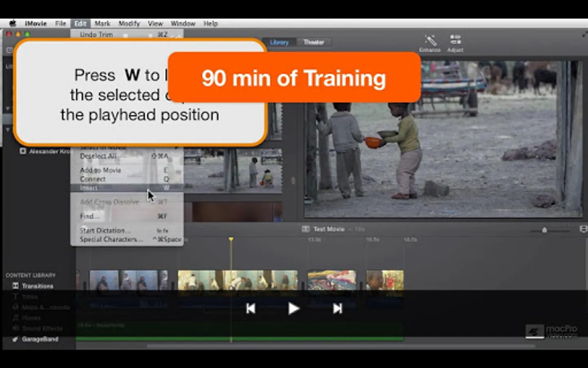The image size is (588, 368).
Task: Click the Enhance magic wand icon
Action: (430, 41)
